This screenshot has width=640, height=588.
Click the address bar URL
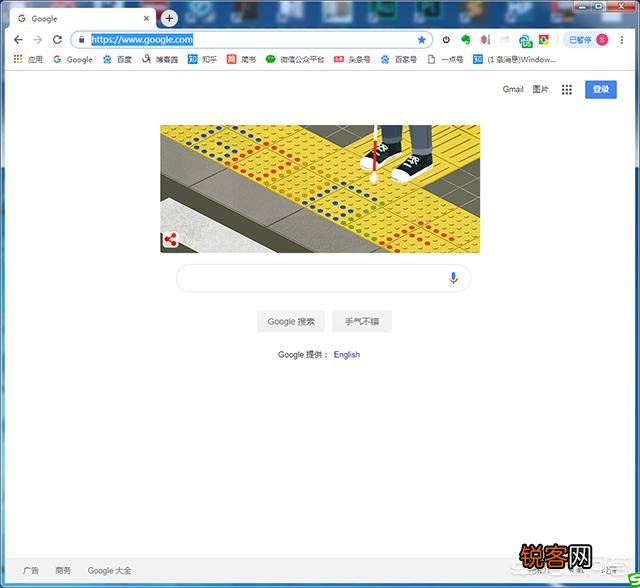click(x=142, y=40)
